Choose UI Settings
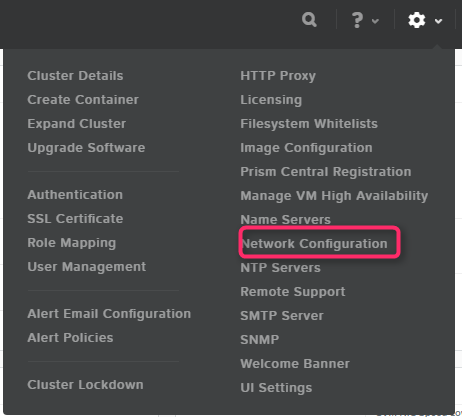The image size is (462, 417). [x=276, y=388]
